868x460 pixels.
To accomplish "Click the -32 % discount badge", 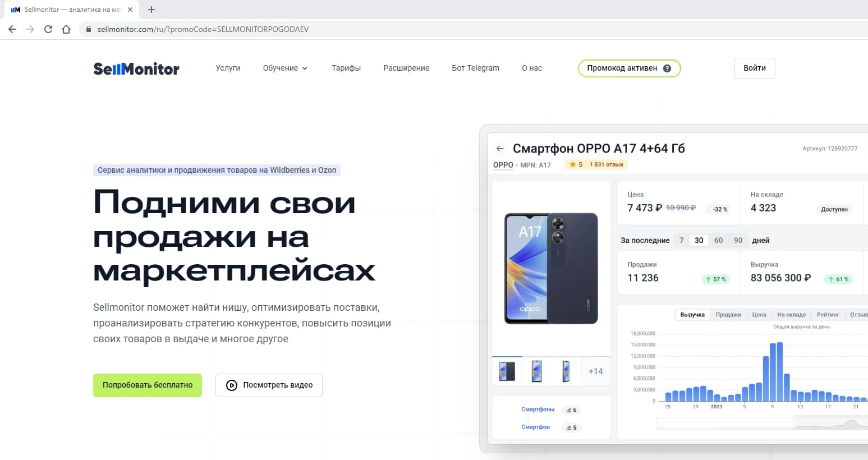I will (x=720, y=209).
